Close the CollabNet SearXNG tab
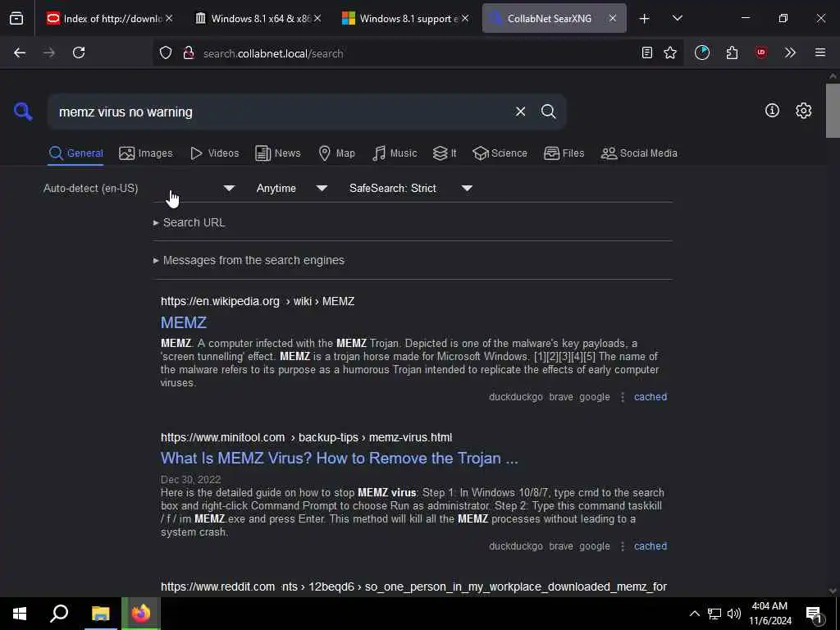This screenshot has height=630, width=840. tap(612, 19)
